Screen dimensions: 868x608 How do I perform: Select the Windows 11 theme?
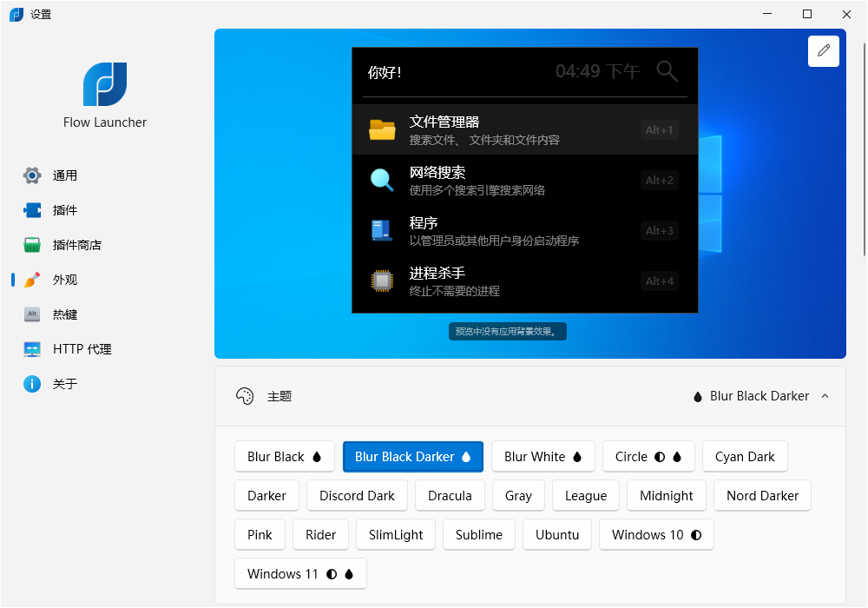coord(300,573)
